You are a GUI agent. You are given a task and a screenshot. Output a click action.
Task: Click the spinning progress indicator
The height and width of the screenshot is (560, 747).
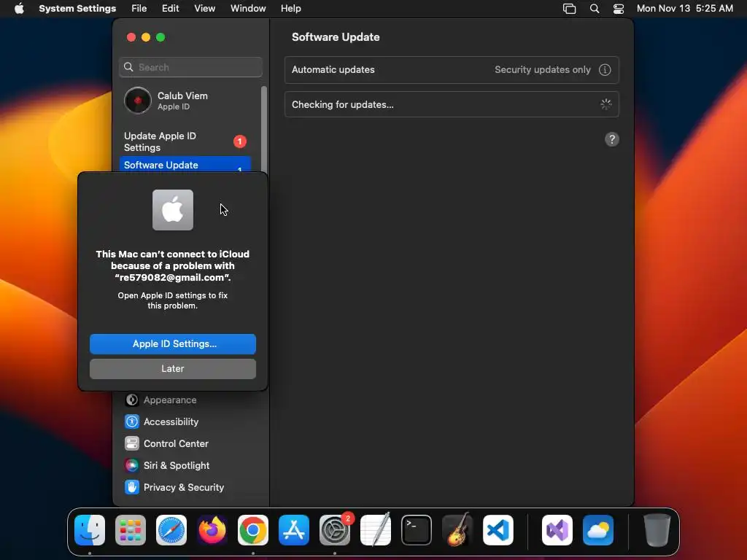pos(605,104)
